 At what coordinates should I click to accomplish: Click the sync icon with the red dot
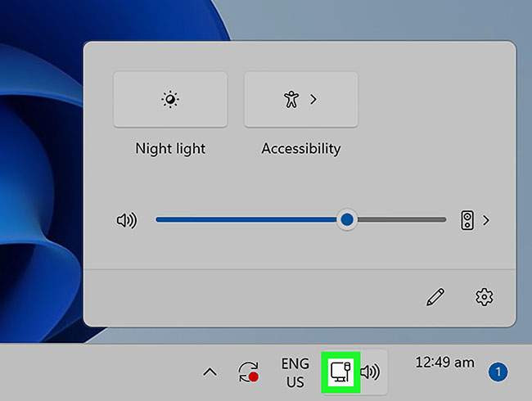(x=249, y=372)
